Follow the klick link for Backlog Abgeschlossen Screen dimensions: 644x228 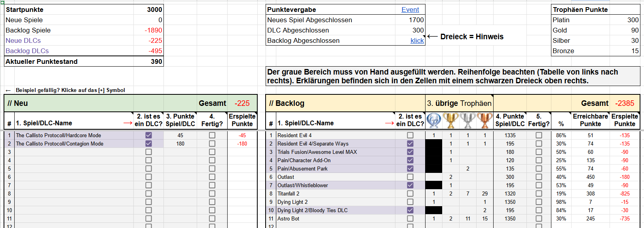click(x=417, y=40)
